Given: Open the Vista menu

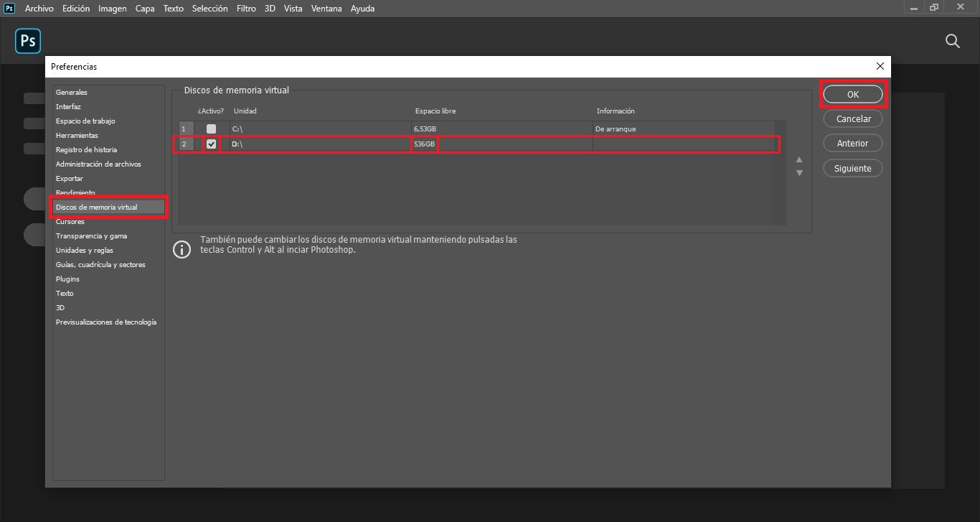Looking at the screenshot, I should (293, 9).
